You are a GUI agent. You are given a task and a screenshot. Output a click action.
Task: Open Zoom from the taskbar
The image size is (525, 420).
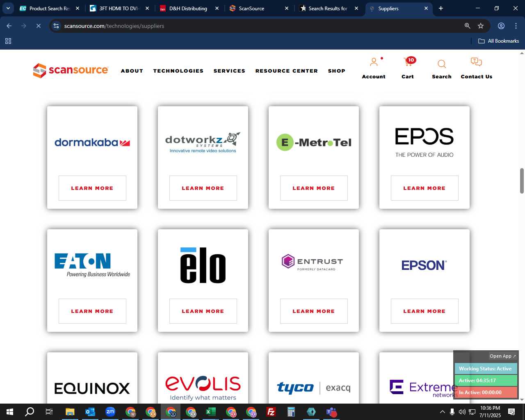tap(110, 412)
